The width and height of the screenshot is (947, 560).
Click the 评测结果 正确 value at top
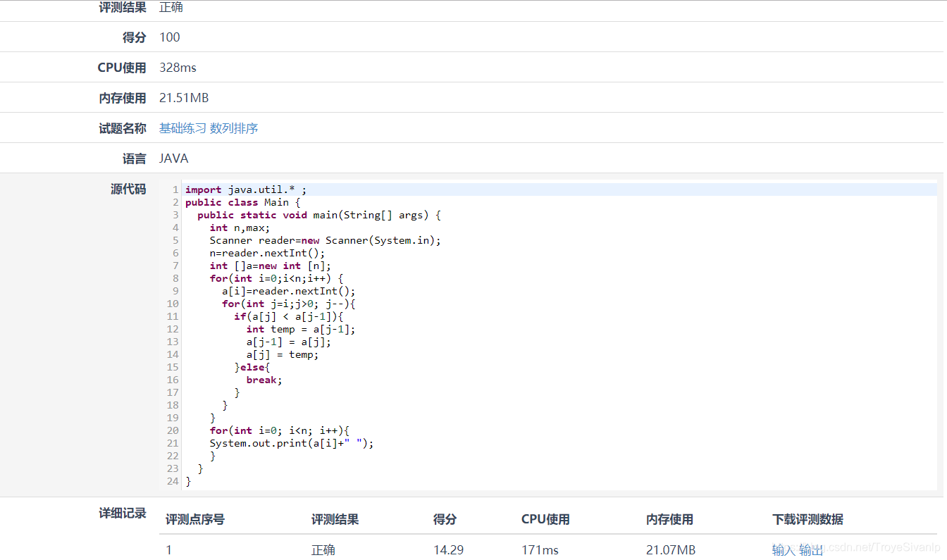[x=171, y=7]
